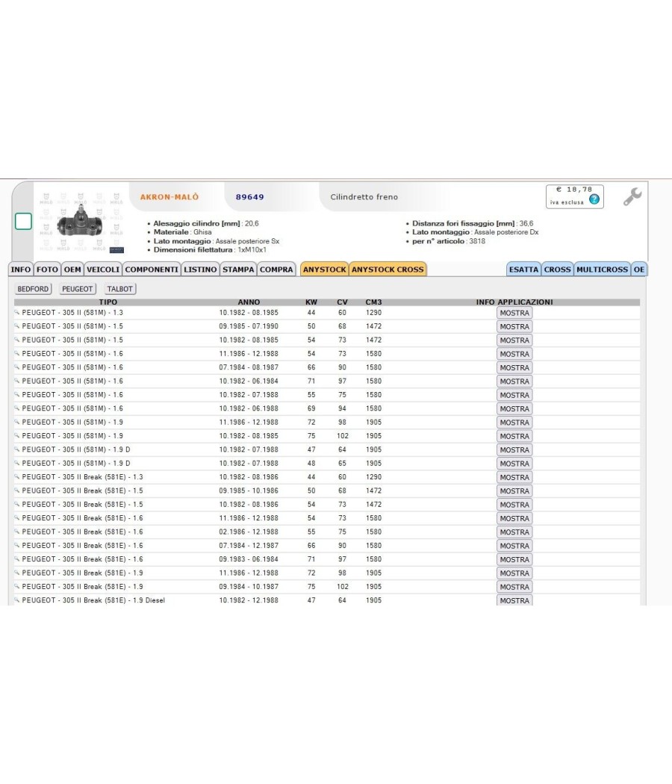Viewport: 672px width, 784px height.
Task: Open the article number 89649 link
Action: coord(250,197)
